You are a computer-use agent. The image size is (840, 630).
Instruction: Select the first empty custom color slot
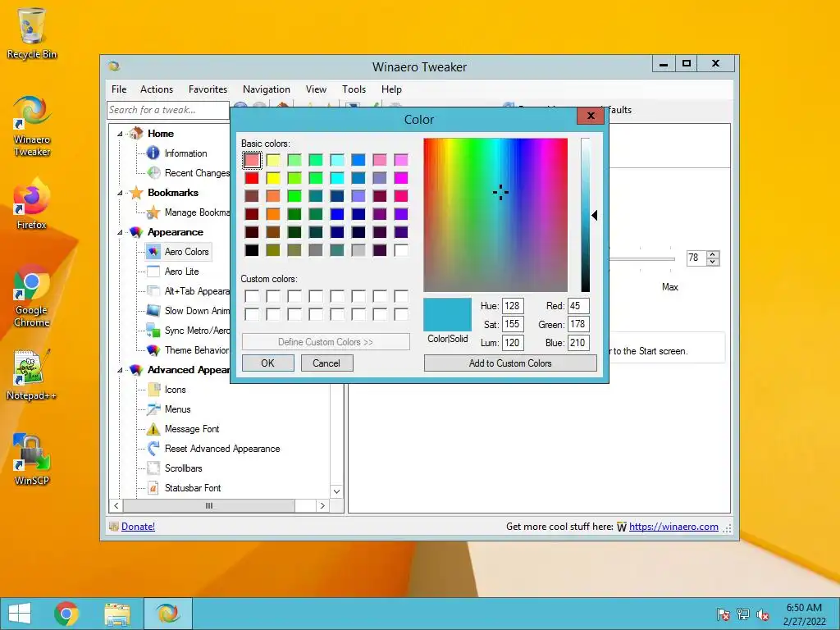[x=252, y=296]
